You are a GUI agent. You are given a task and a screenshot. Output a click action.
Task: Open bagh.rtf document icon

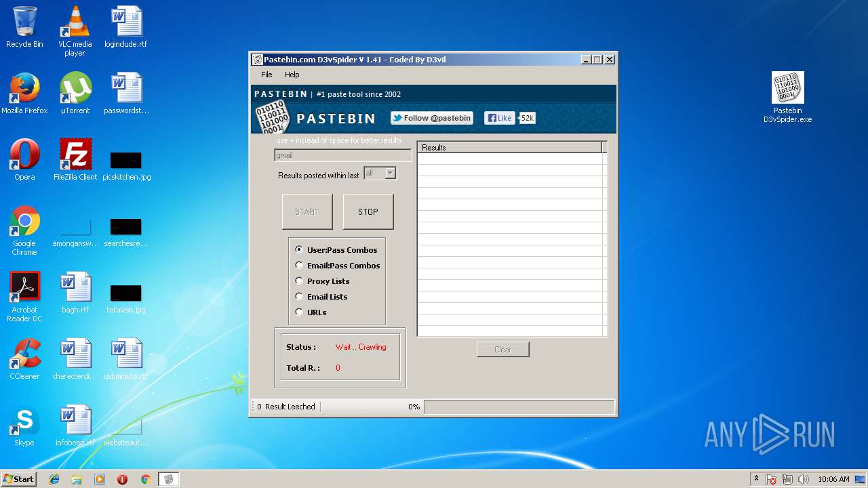tap(75, 293)
